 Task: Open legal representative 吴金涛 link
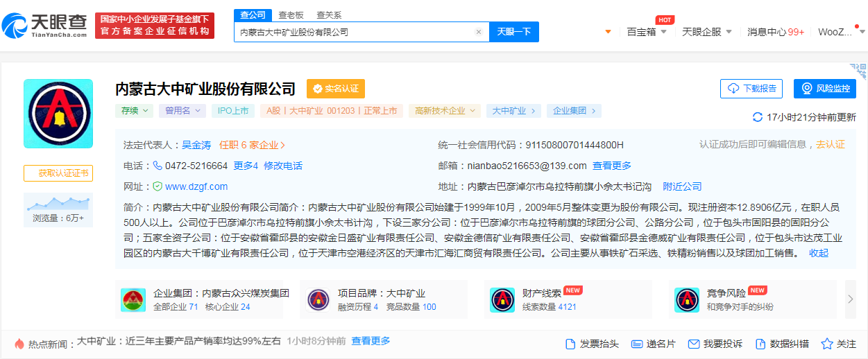(196, 145)
